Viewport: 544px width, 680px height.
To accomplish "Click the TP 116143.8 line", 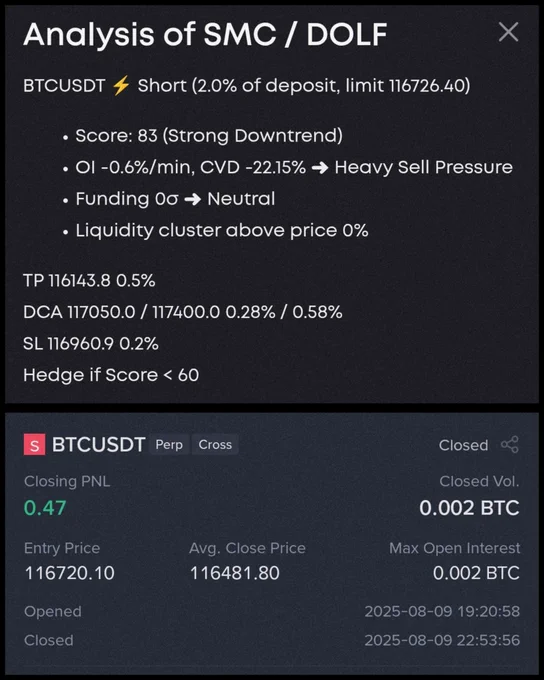I will pyautogui.click(x=89, y=281).
